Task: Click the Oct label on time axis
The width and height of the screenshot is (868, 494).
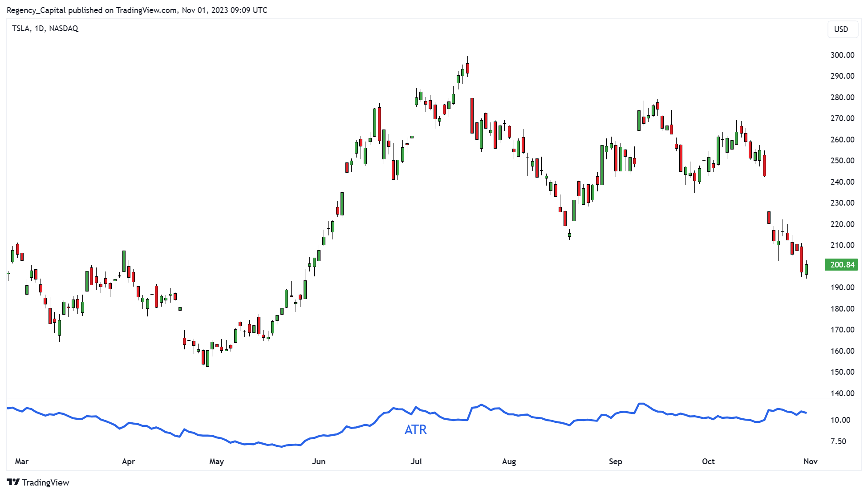Action: click(708, 462)
